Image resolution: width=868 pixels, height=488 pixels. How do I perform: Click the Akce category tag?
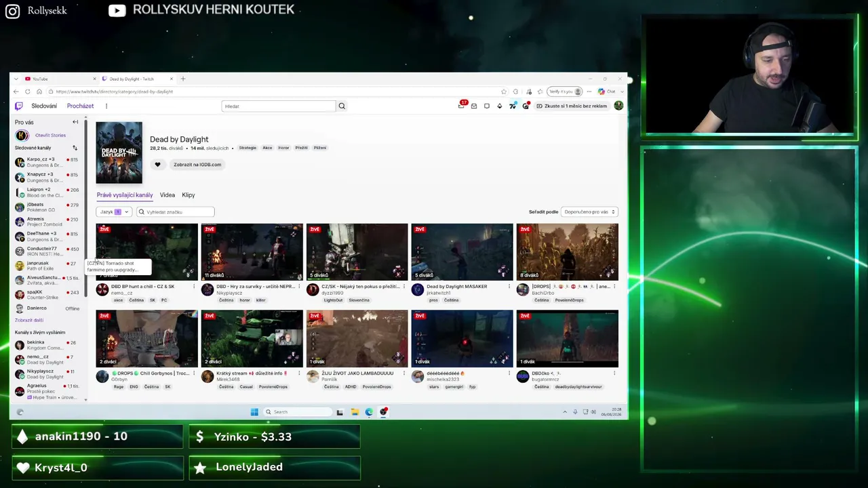pyautogui.click(x=267, y=148)
